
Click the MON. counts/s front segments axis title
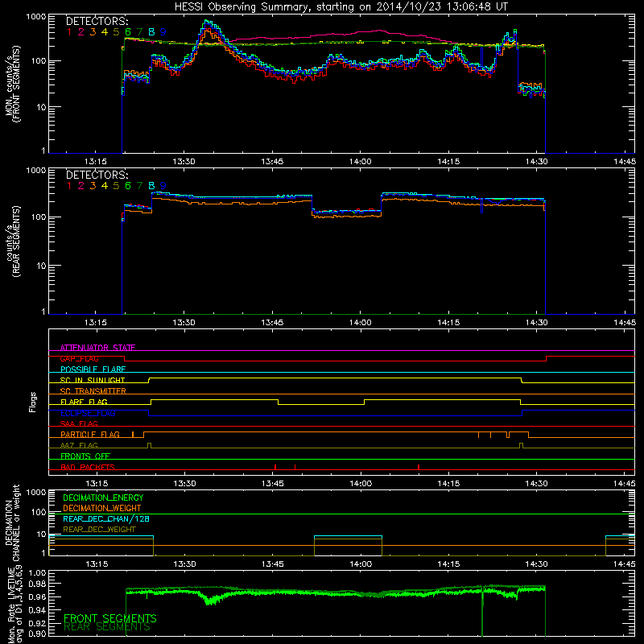pos(12,84)
